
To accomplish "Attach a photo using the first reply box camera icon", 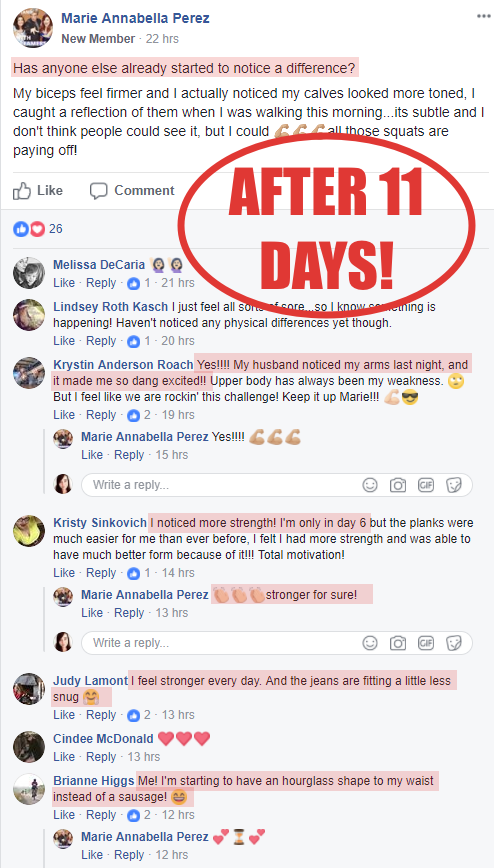I will click(x=398, y=485).
